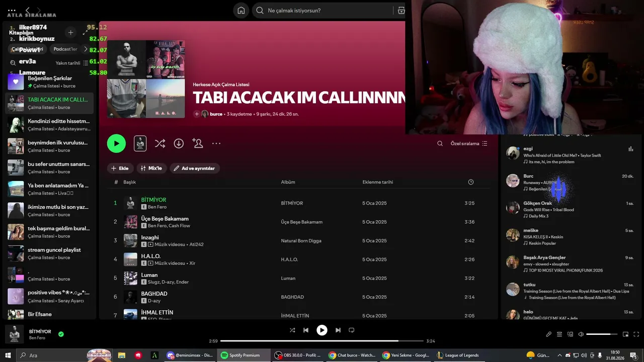Open the 'bu sefer unuttum sanars...' playlist
The height and width of the screenshot is (362, 644).
click(x=49, y=168)
